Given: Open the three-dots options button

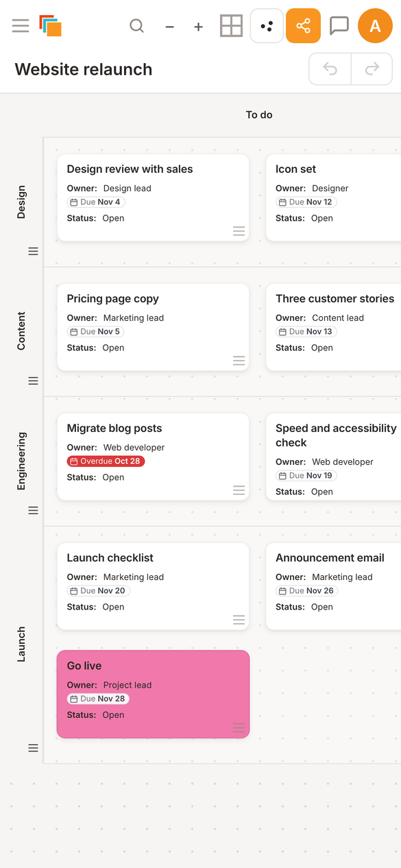Looking at the screenshot, I should coord(267,26).
